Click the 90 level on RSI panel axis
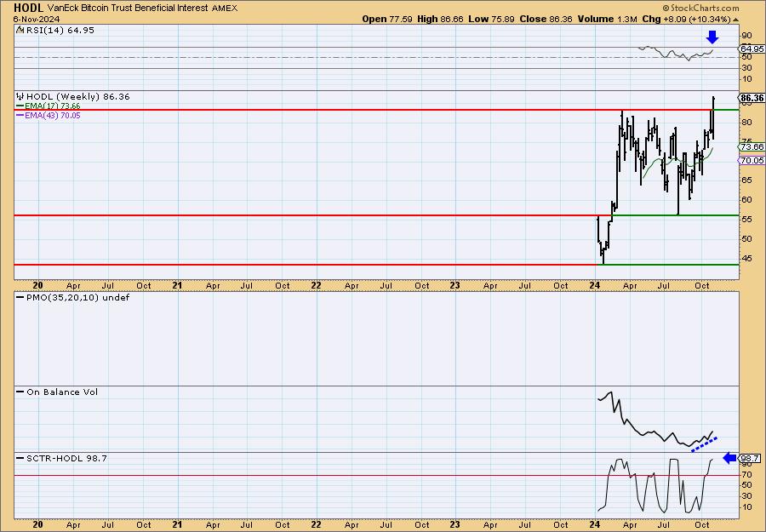 coord(746,36)
